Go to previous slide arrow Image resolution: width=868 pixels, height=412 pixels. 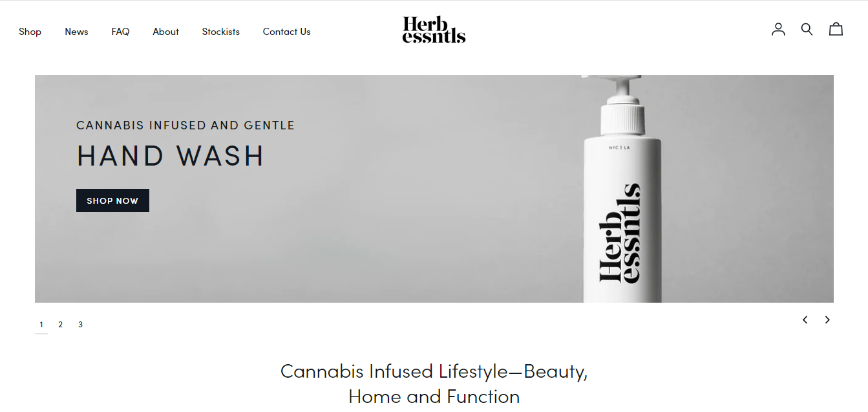[805, 320]
